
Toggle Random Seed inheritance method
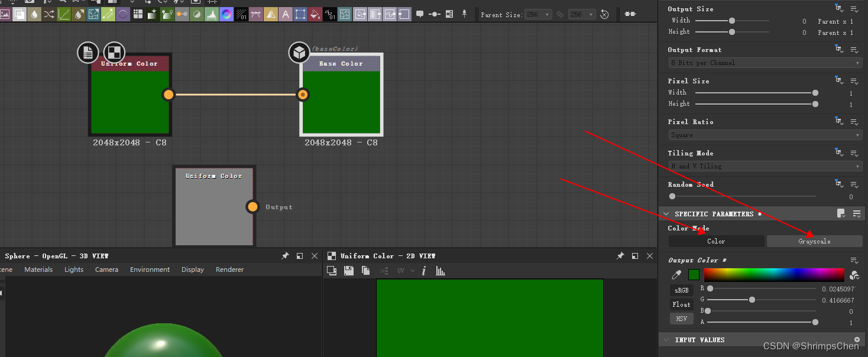(840, 184)
